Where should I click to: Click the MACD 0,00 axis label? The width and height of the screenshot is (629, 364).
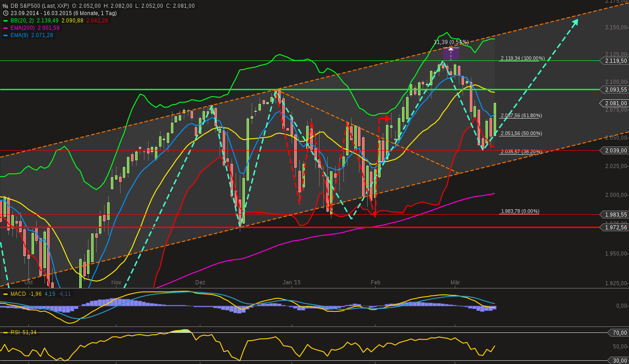(622, 305)
